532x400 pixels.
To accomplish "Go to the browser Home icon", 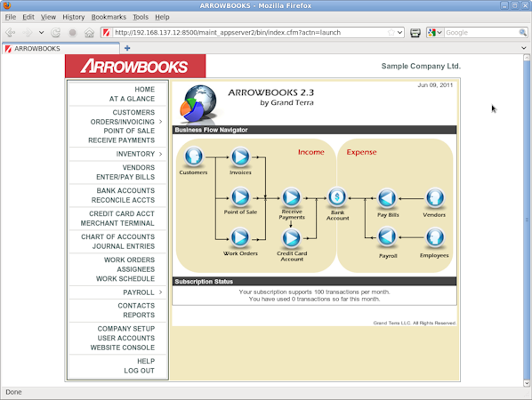I will [89, 33].
